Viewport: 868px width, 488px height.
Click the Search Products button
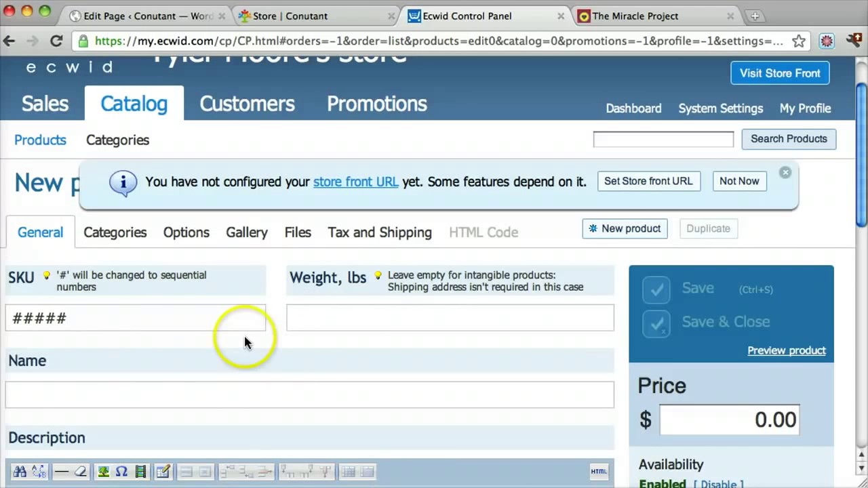(x=789, y=139)
